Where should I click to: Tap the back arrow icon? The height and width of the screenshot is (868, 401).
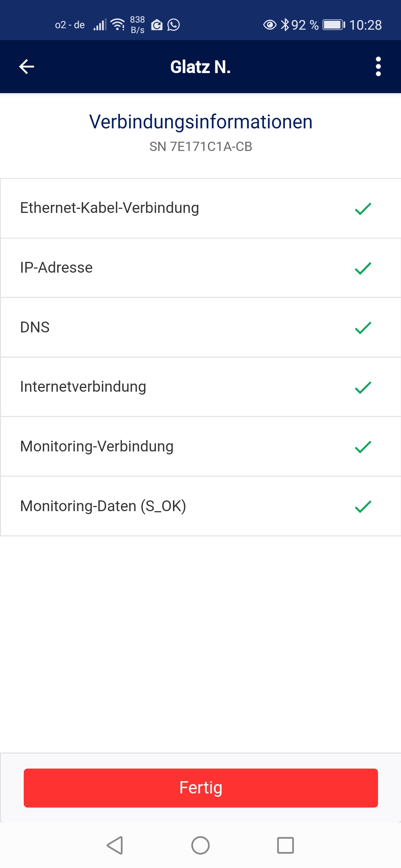27,67
